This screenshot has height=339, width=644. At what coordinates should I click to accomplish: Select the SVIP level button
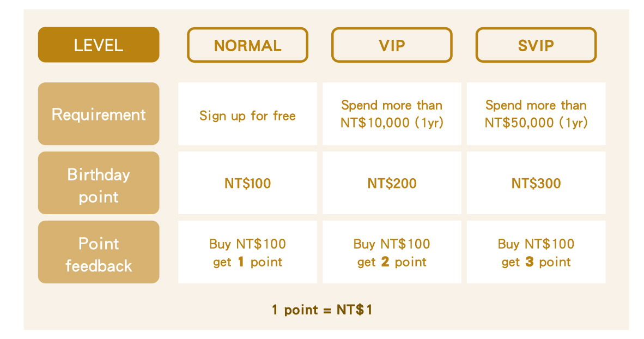[536, 45]
